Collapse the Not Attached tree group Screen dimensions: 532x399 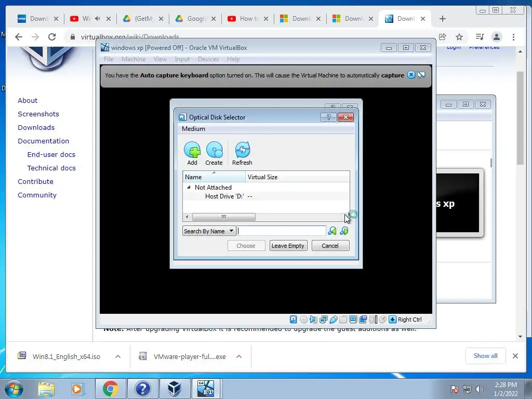tap(189, 187)
